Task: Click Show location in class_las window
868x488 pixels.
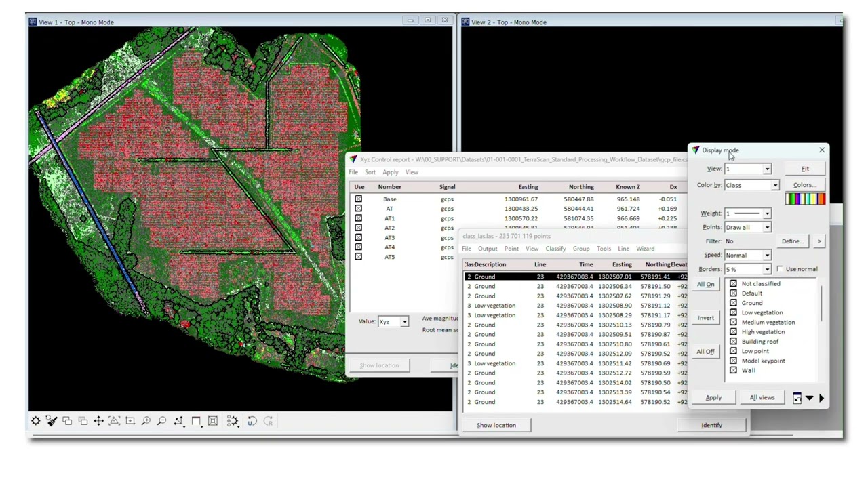Action: point(496,426)
